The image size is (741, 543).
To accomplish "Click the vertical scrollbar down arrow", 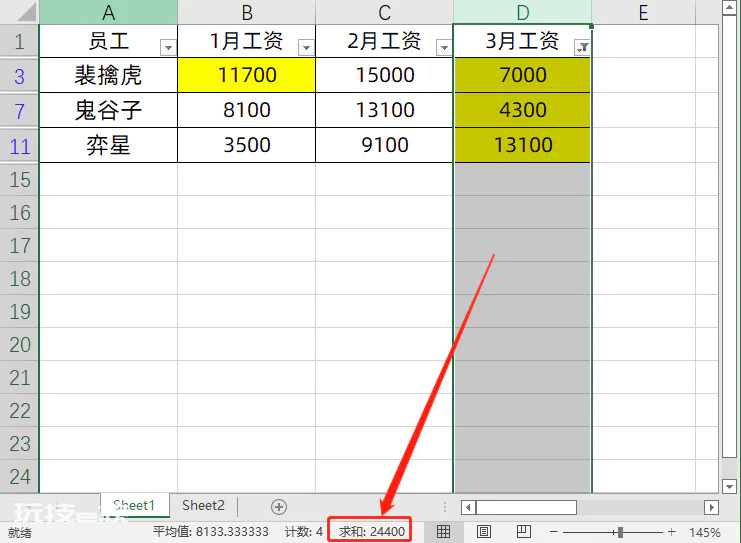I will click(729, 486).
